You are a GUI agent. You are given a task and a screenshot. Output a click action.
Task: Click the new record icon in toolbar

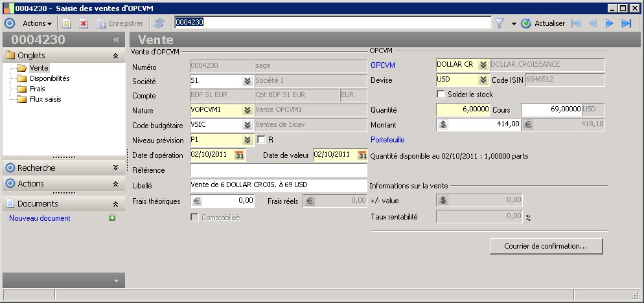[x=66, y=23]
